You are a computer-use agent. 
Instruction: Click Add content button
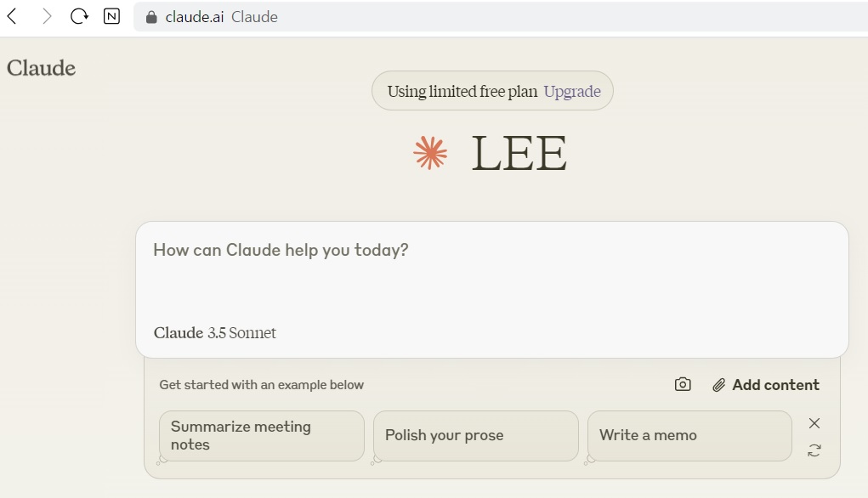point(766,385)
